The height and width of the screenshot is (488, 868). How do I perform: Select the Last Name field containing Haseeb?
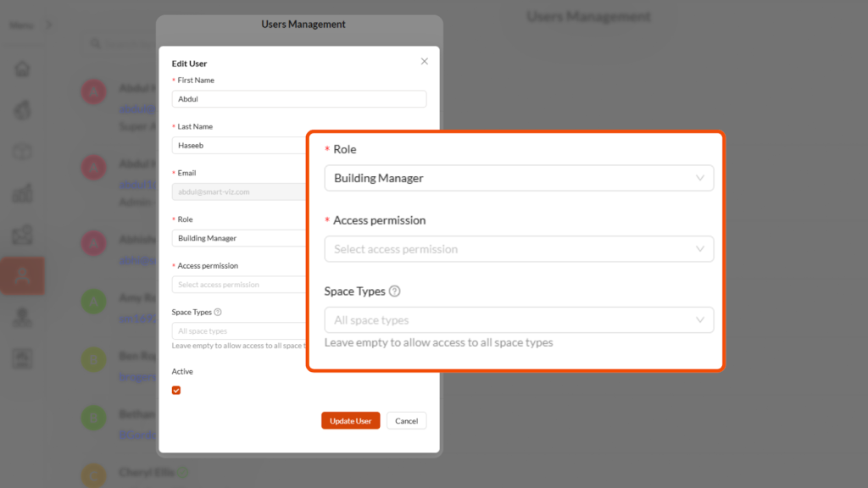pyautogui.click(x=239, y=146)
